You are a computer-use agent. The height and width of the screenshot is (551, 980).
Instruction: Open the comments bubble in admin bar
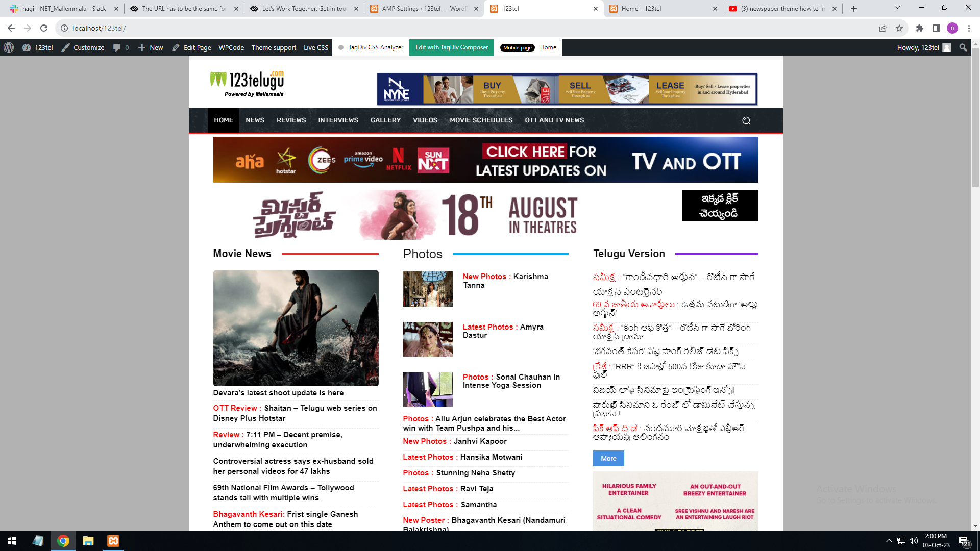point(121,47)
